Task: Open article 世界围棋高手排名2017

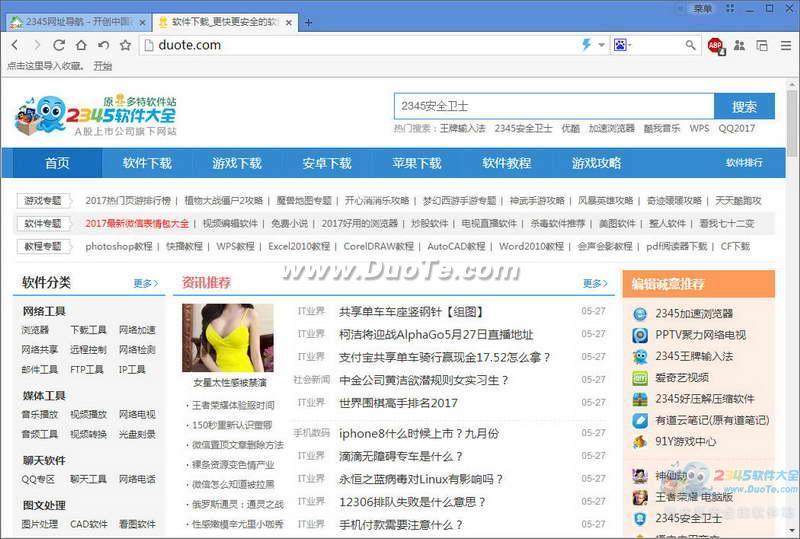Action: click(398, 403)
